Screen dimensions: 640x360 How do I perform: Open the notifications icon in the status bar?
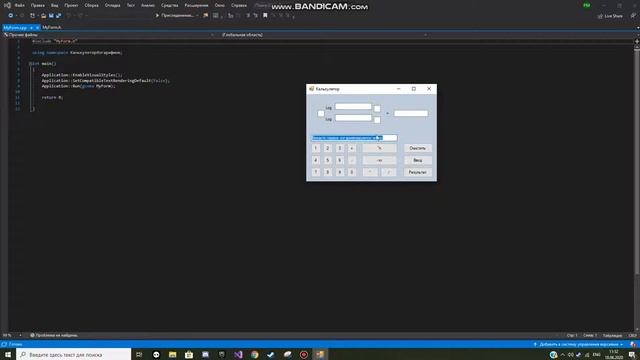pos(633,344)
